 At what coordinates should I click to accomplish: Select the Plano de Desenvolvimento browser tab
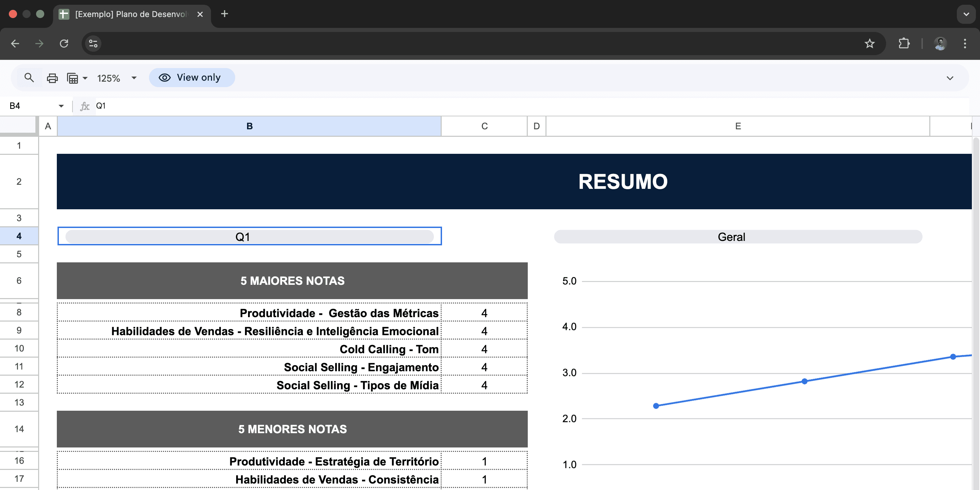[131, 14]
